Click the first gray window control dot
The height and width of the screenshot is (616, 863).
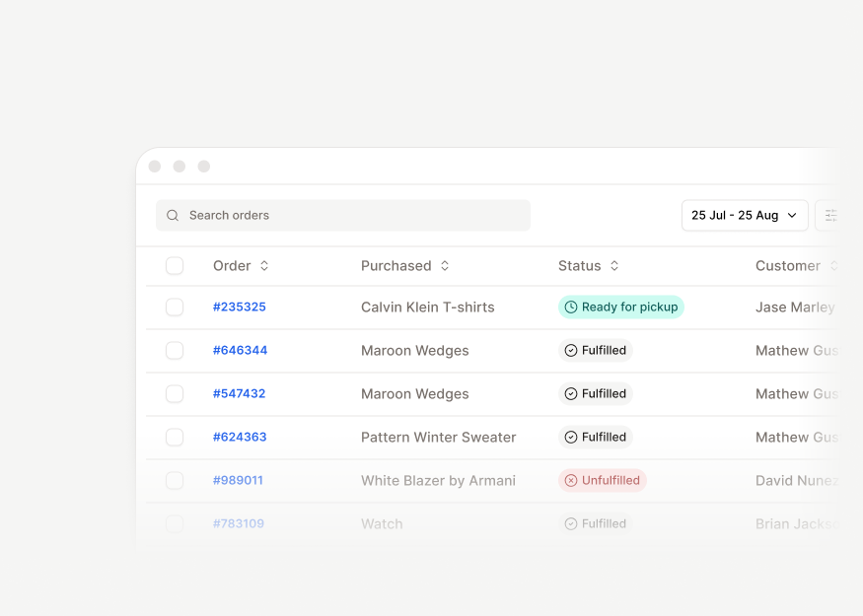click(x=155, y=167)
